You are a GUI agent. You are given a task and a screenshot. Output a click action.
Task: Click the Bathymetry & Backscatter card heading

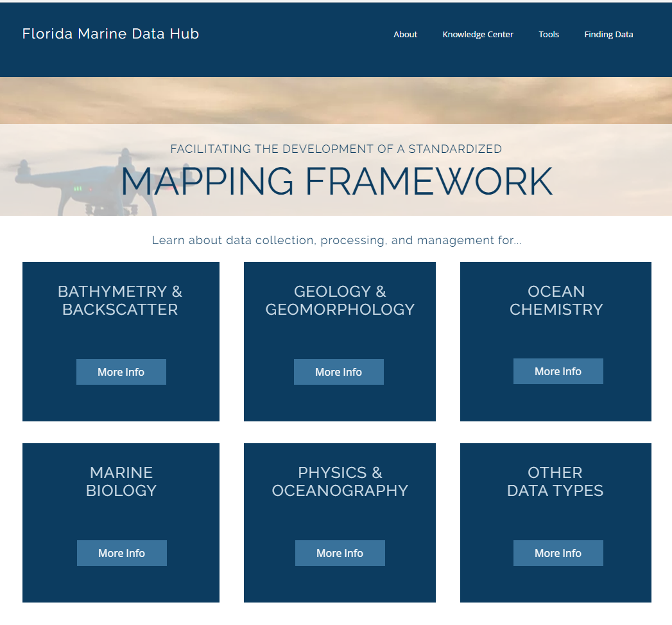(x=120, y=300)
